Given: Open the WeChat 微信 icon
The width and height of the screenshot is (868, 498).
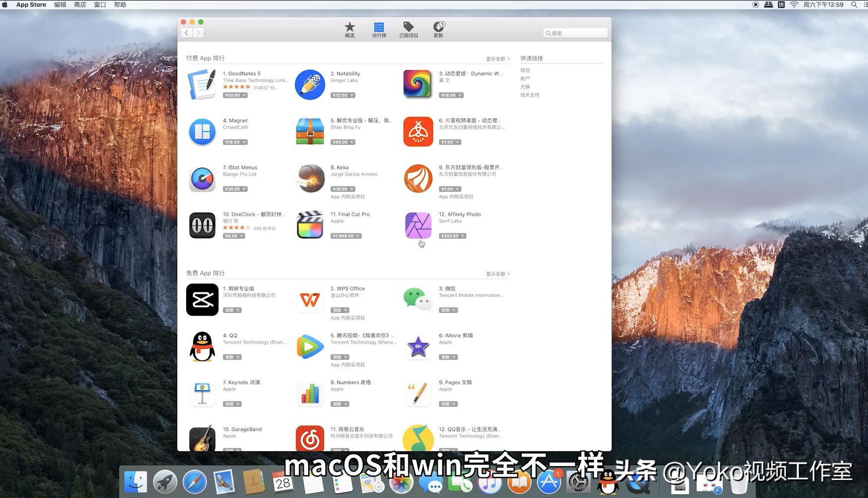Looking at the screenshot, I should tap(418, 299).
